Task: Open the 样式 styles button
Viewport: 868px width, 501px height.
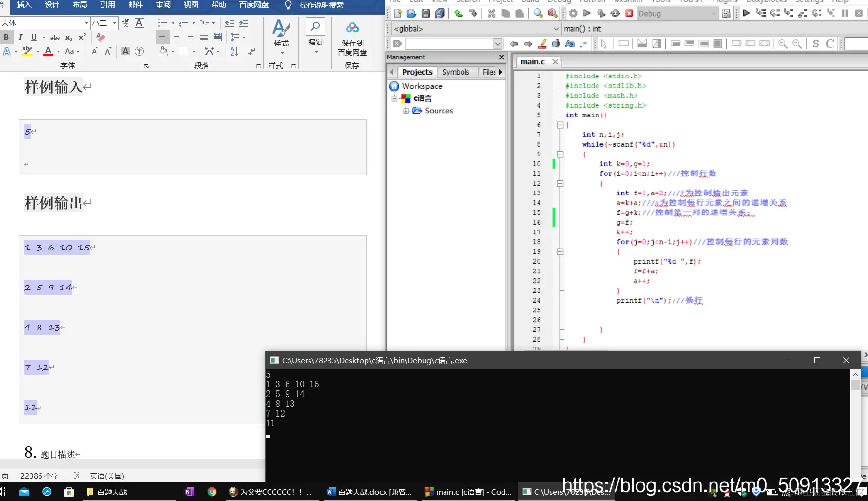Action: pos(281,38)
